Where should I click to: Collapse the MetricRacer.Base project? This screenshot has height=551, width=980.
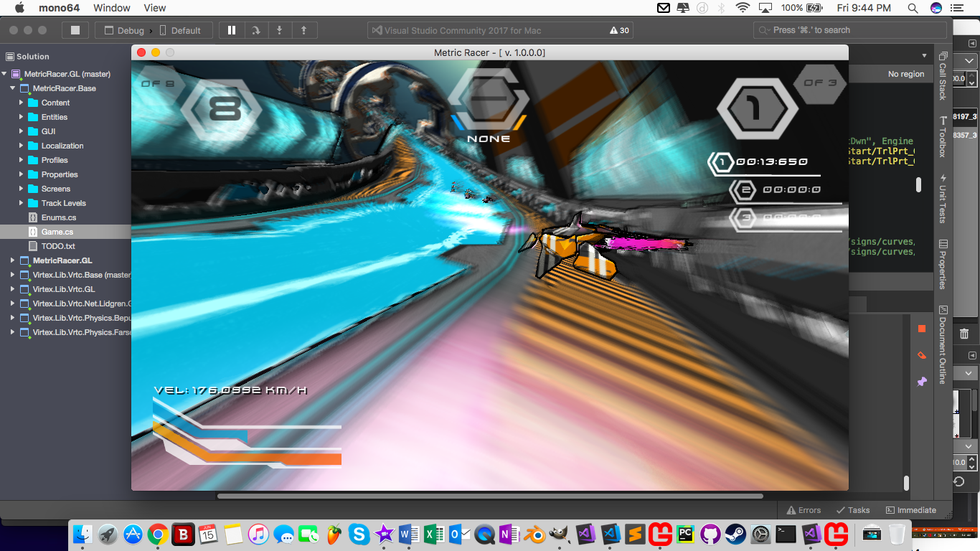tap(13, 88)
